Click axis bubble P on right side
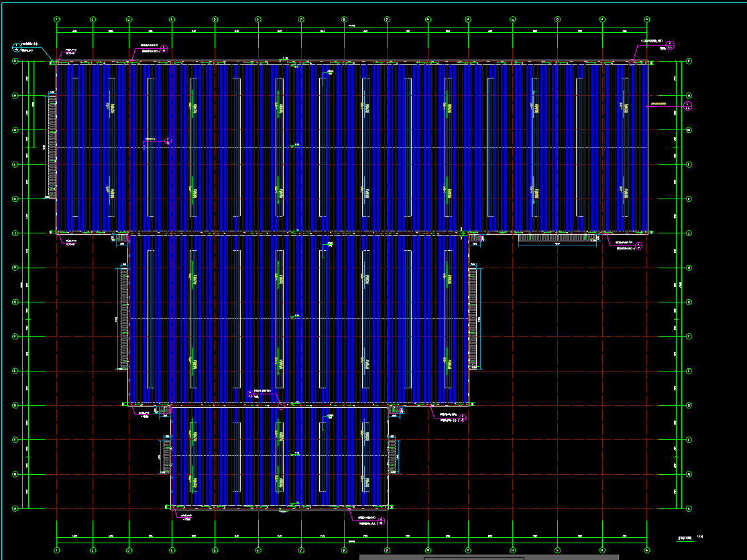Screen dimensions: 747x560 689,61
